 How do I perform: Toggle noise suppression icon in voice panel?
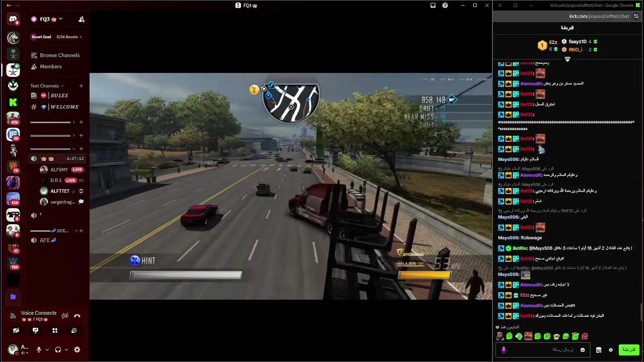(65, 316)
